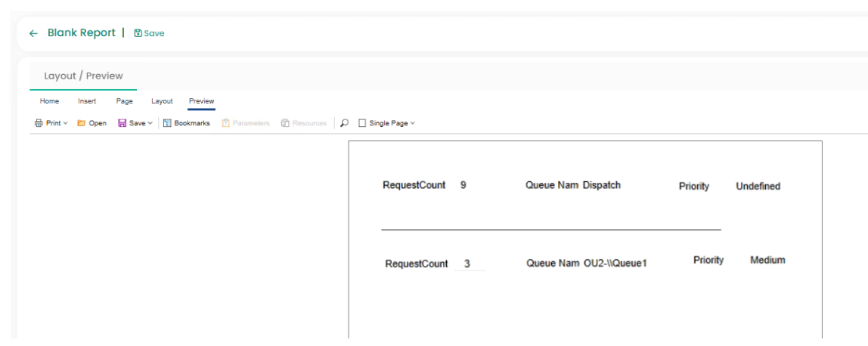The image size is (868, 346).
Task: Click the Parameters toolbar icon
Action: pyautogui.click(x=226, y=123)
